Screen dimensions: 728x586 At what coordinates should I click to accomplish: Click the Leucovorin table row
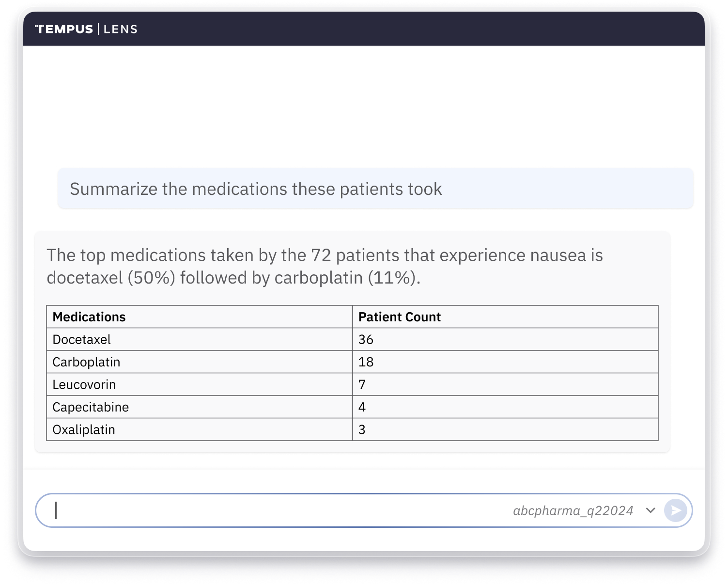coord(352,384)
